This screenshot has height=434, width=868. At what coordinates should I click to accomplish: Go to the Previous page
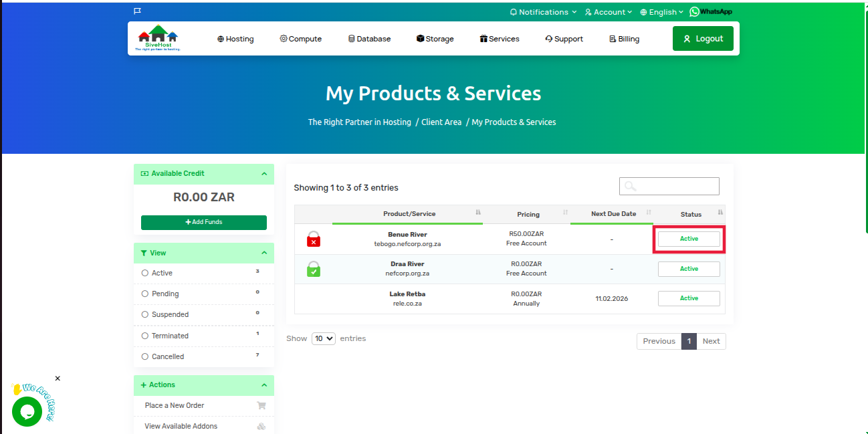[659, 341]
